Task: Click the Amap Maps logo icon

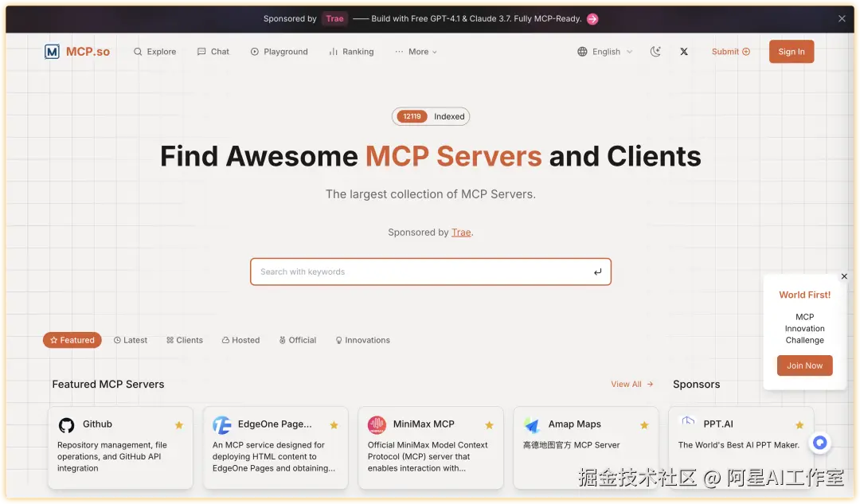Action: point(532,425)
